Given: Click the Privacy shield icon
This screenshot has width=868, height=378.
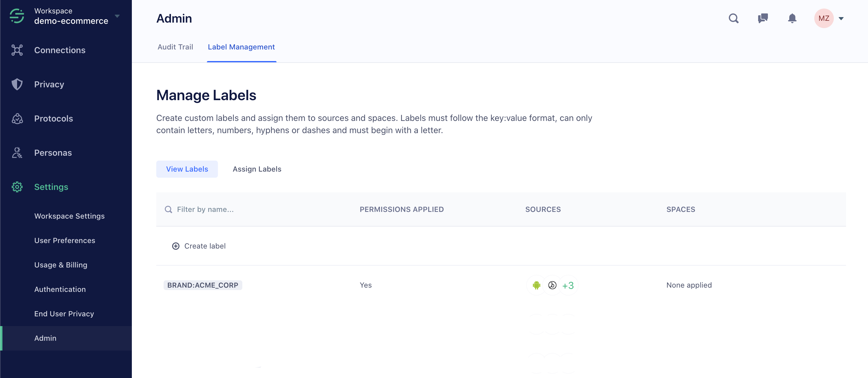Looking at the screenshot, I should 17,84.
